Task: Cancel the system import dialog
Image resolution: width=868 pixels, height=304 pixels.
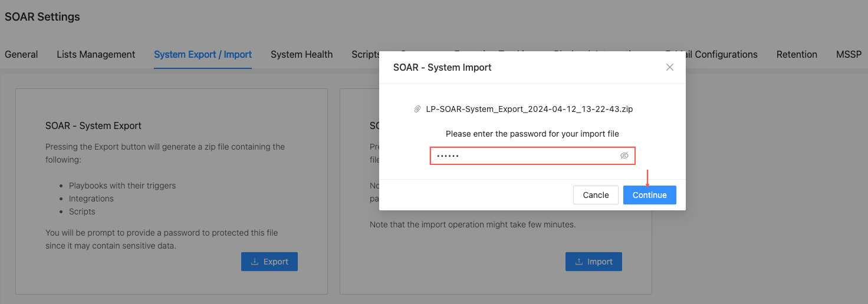Action: (x=596, y=195)
